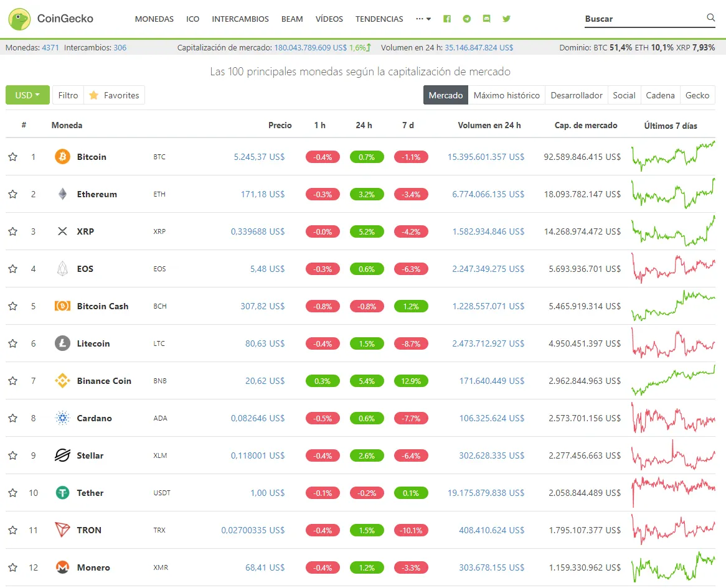Click the Bitcoin coin logo

[x=62, y=157]
